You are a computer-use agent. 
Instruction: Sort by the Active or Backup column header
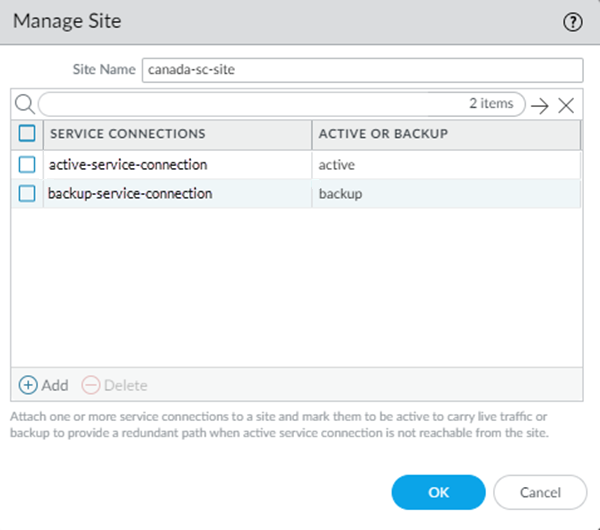coord(383,133)
